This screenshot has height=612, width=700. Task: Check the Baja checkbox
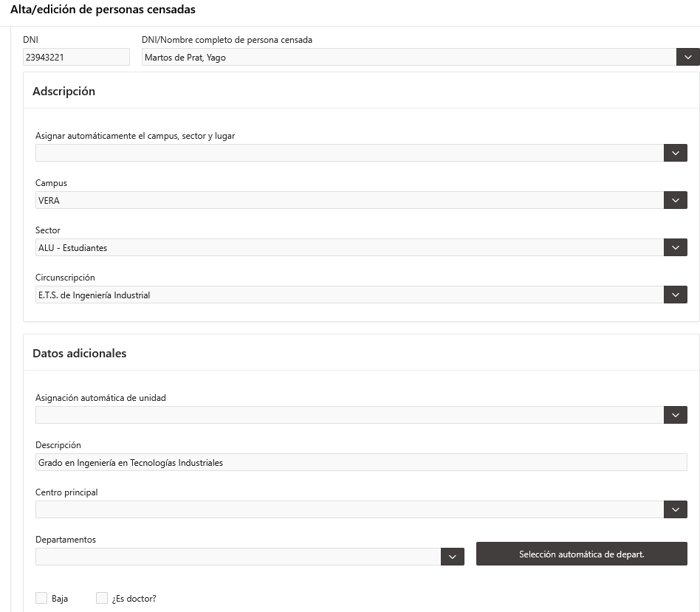(41, 598)
